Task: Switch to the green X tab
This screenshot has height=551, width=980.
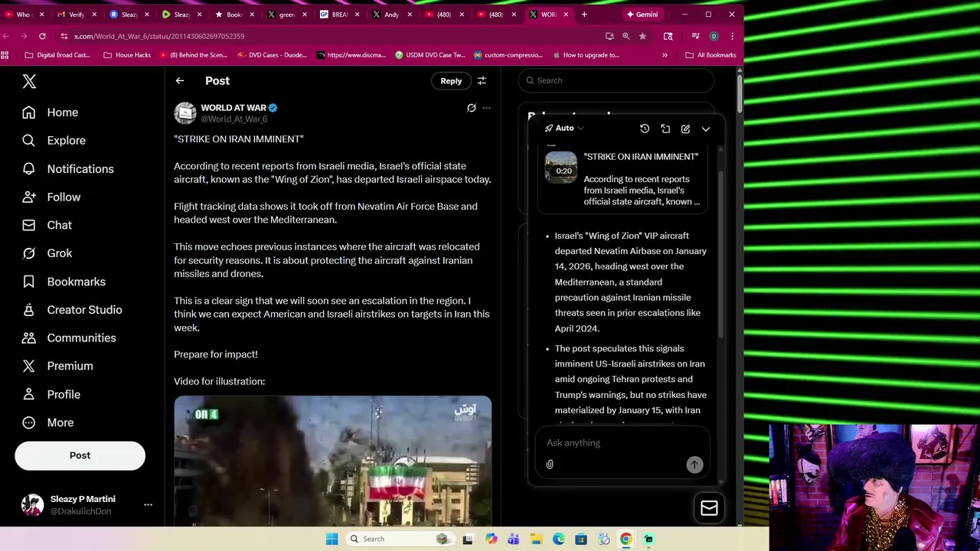Action: [286, 15]
